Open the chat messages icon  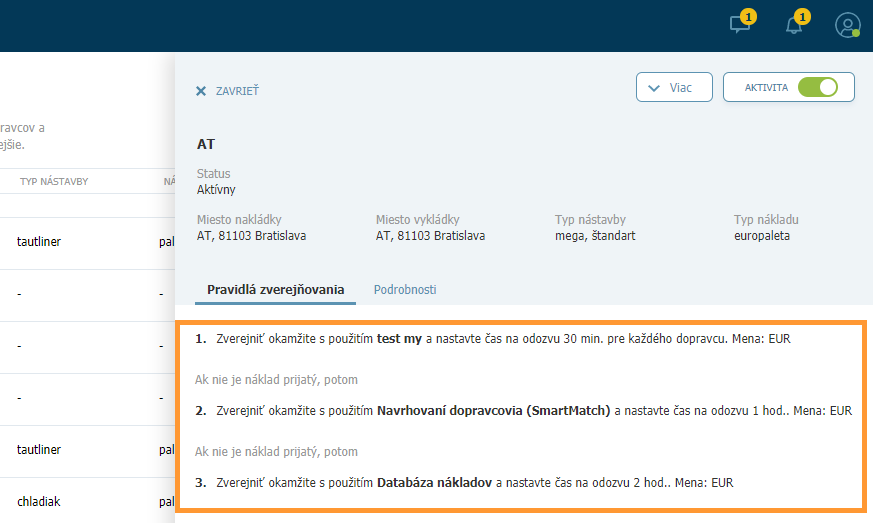(740, 24)
